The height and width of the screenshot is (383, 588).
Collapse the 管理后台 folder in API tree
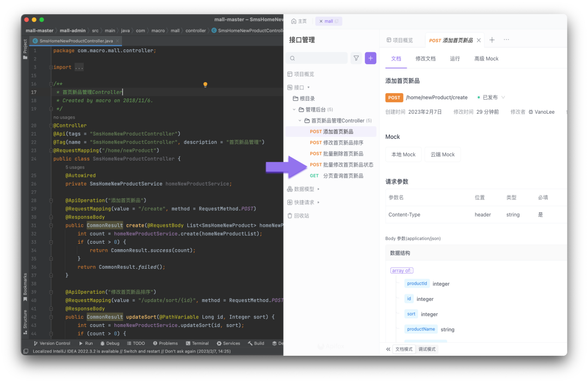[293, 109]
